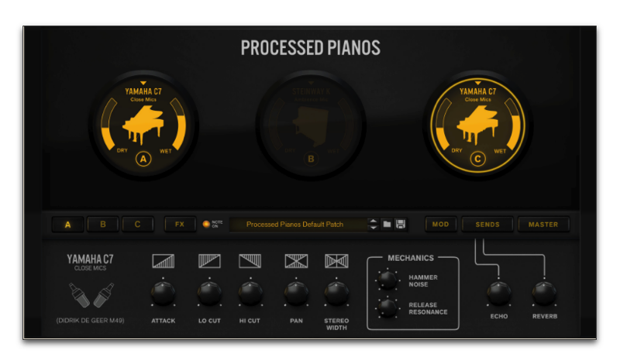Viewport: 620px width, 364px height.
Task: Click the attack curve icon above the Attack knob
Action: [x=163, y=261]
